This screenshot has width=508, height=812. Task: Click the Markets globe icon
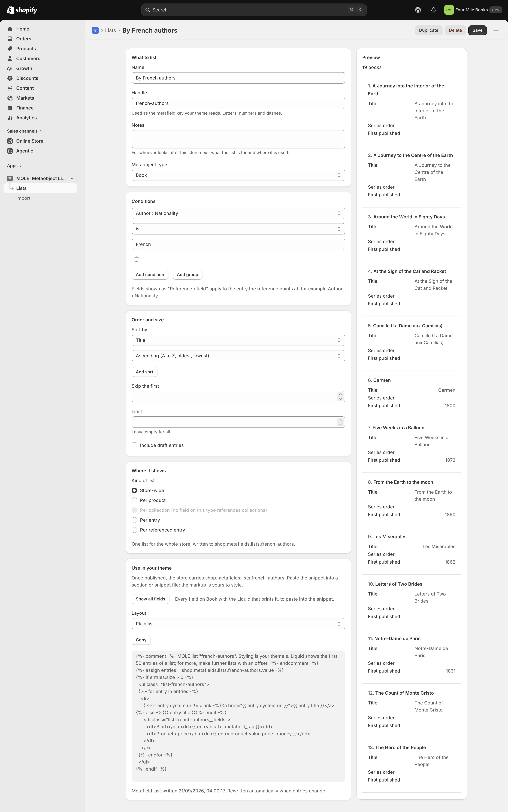coord(10,98)
